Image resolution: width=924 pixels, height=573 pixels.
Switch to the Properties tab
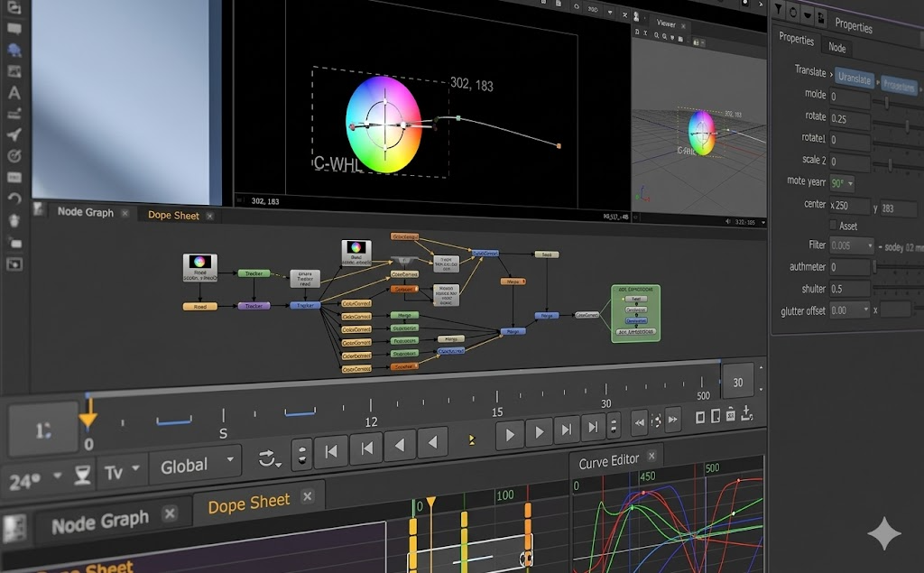click(796, 39)
